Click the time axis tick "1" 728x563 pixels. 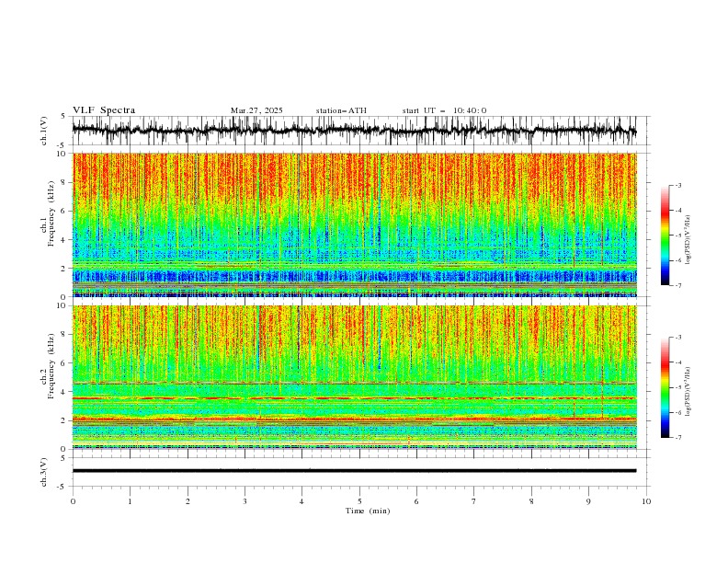click(130, 501)
